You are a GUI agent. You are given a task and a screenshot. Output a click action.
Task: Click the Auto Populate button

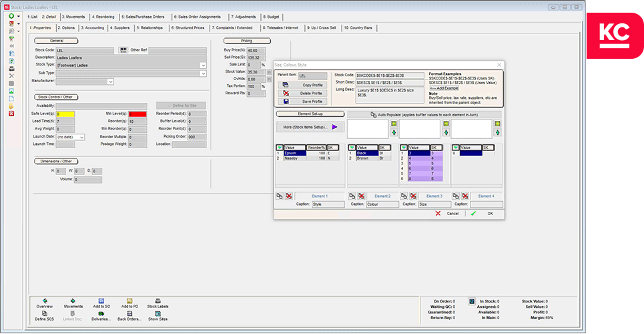pos(424,115)
